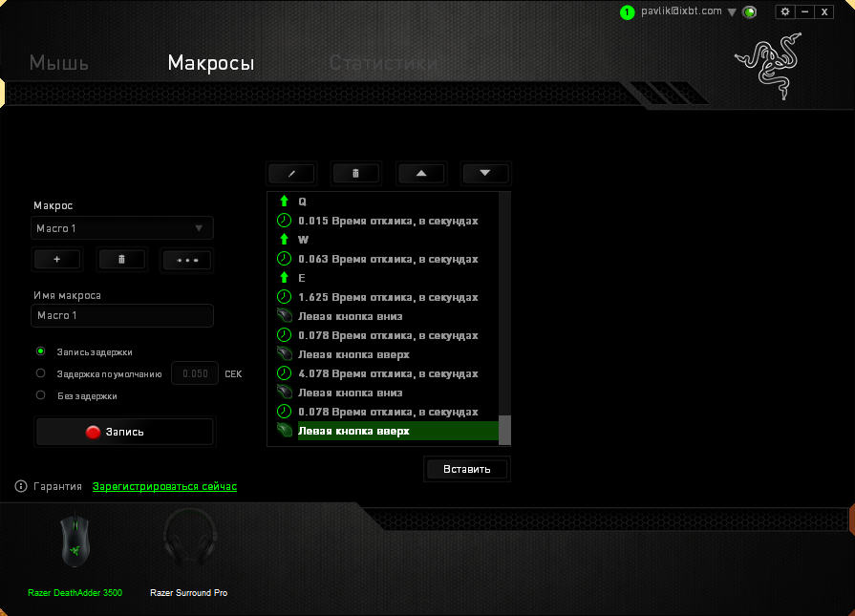Choose Задержка по умолчанию radio option
This screenshot has height=616, width=855.
[x=40, y=373]
